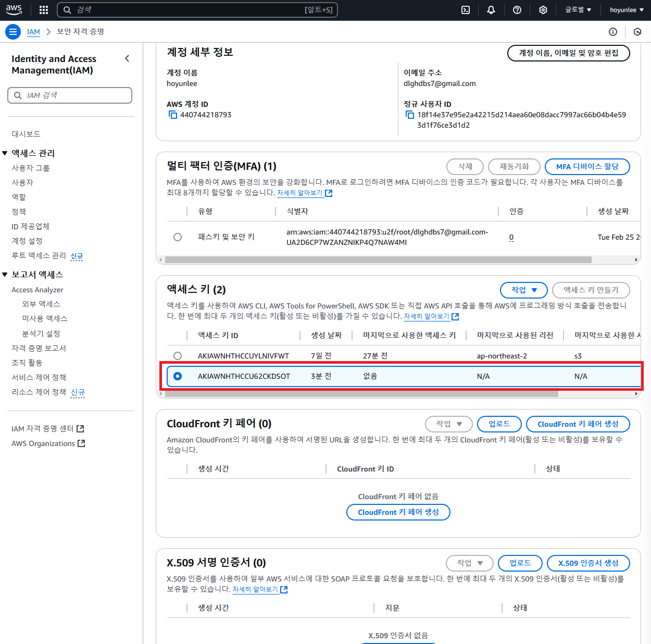The height and width of the screenshot is (644, 651).
Task: Click external link icon in MFA description
Action: pos(329,193)
